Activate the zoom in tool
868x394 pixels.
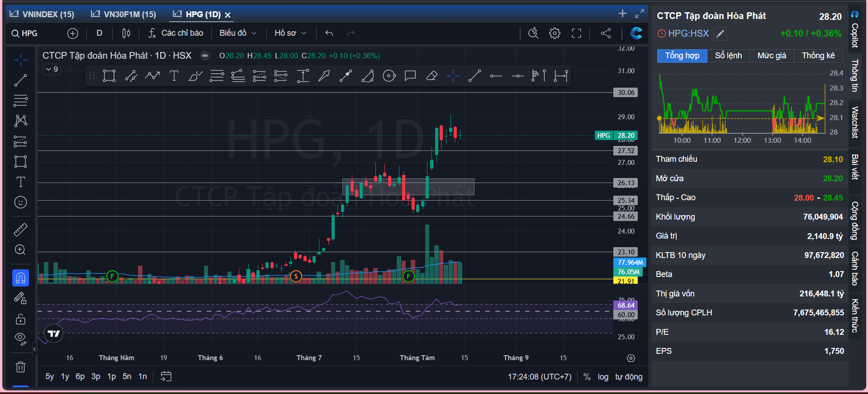[x=20, y=250]
